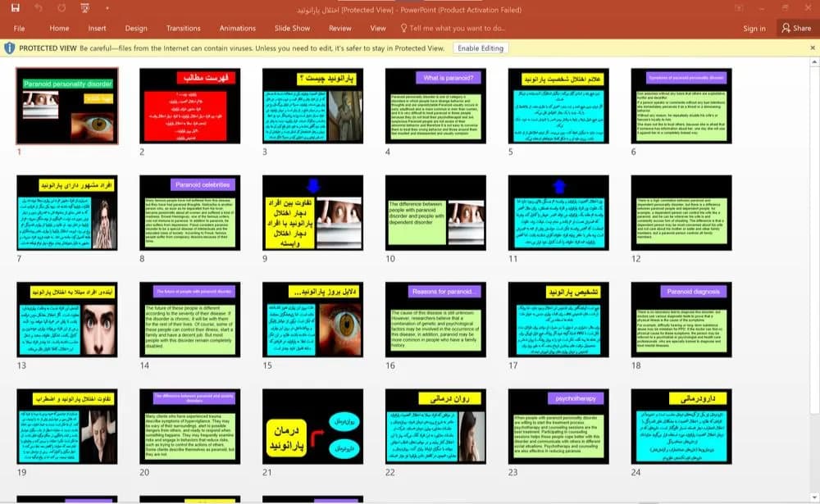The height and width of the screenshot is (504, 820).
Task: Select slide 8 'Paranoid celebrities' thumbnail
Action: (190, 213)
